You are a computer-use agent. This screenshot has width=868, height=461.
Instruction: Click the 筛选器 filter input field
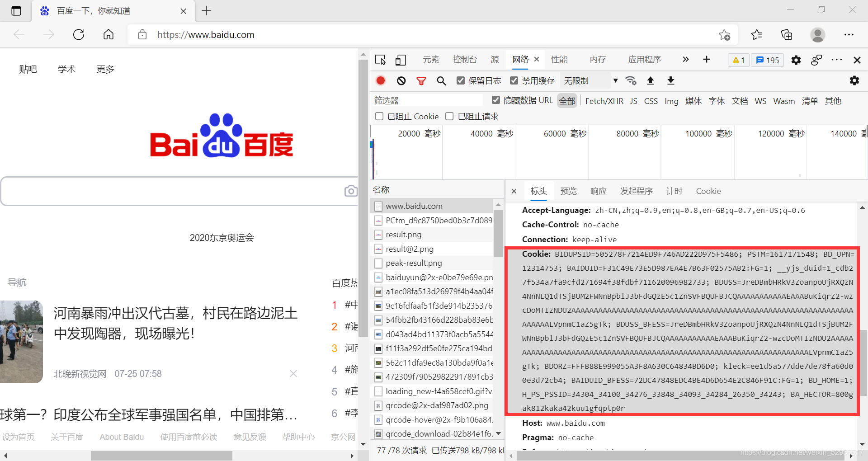(427, 100)
